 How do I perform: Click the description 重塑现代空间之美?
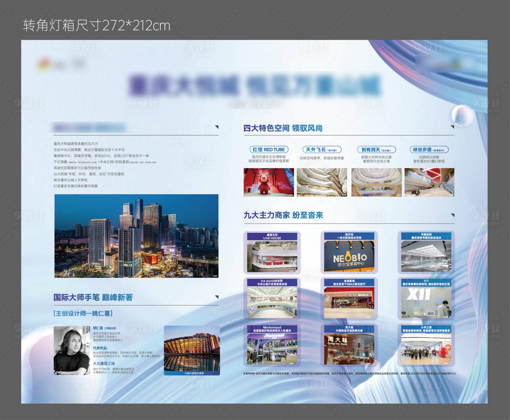pyautogui.click(x=376, y=161)
